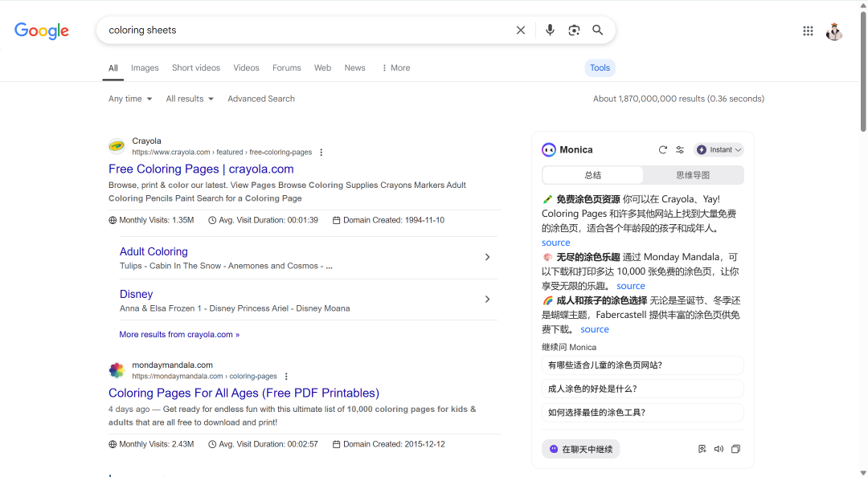
Task: Open the Adult Coloring sitelink
Action: (x=154, y=251)
